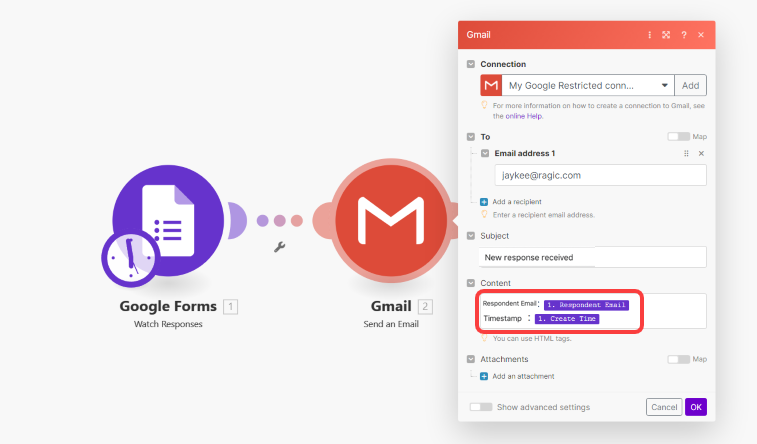The width and height of the screenshot is (757, 444).
Task: Toggle Map switch for To field
Action: pos(678,137)
